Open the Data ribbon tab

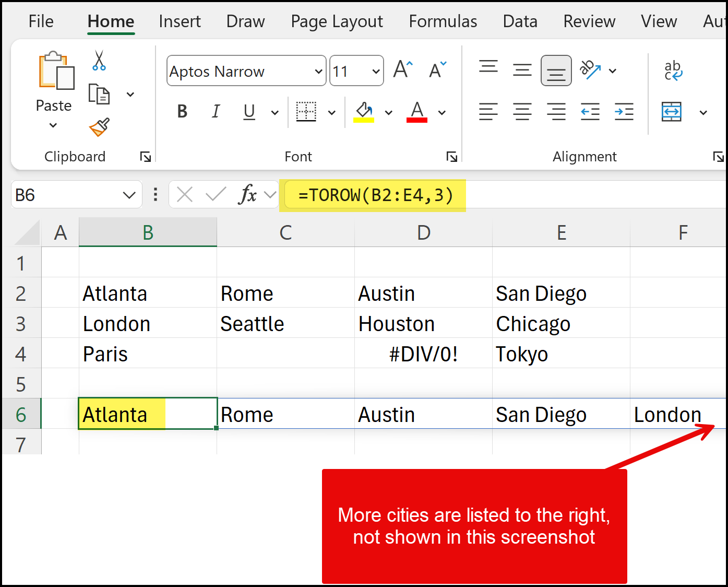[520, 21]
